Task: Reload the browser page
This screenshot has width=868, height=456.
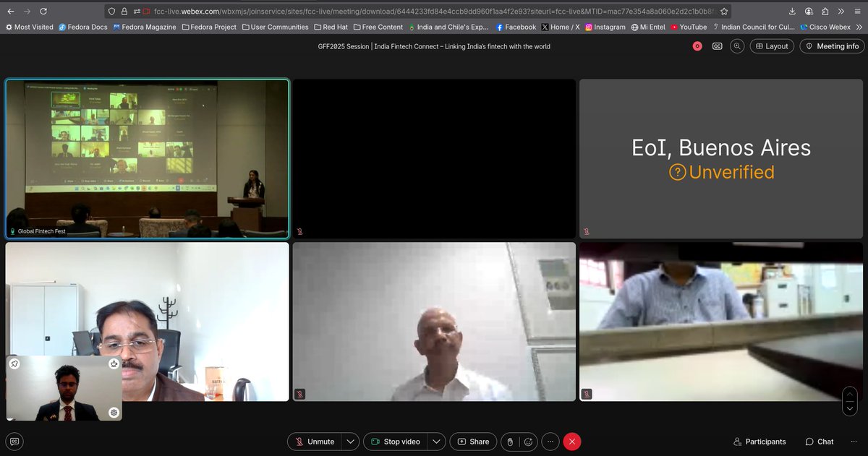Action: tap(44, 11)
